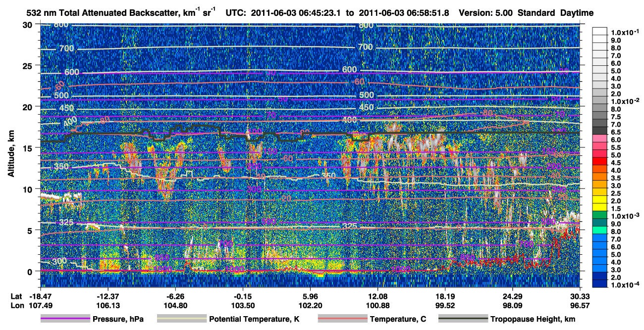Click latitude value -0.15
The image size is (644, 330).
242,296
